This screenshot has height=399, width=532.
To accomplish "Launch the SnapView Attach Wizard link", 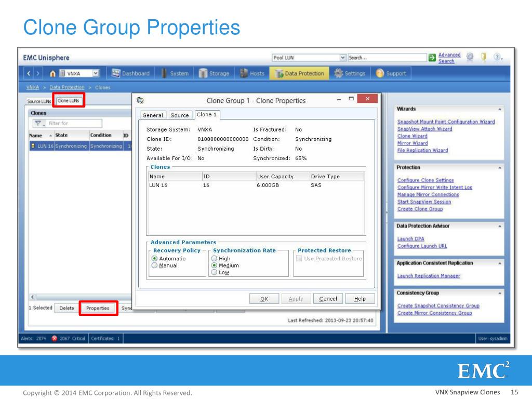I will (x=425, y=129).
